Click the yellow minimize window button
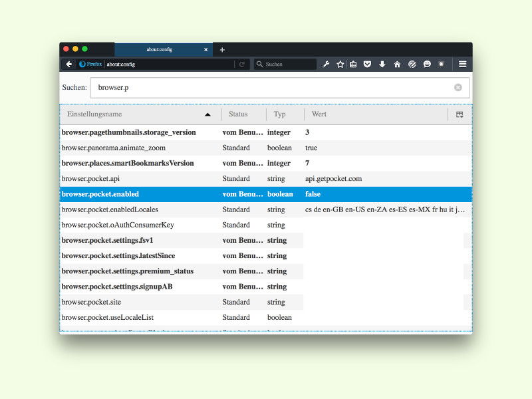Viewport: 532px width, 399px height. [x=75, y=49]
